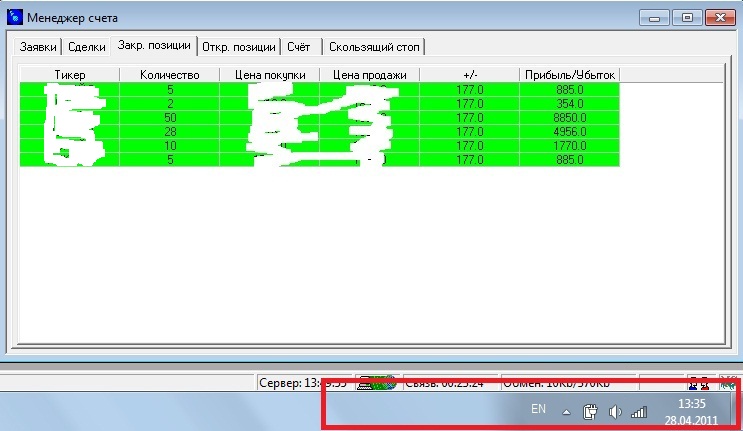Sort by the Тикер column header
743x431 pixels.
click(70, 75)
